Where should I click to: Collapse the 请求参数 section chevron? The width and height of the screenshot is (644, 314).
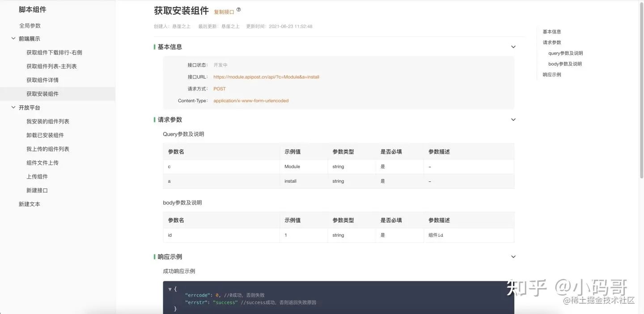[513, 120]
